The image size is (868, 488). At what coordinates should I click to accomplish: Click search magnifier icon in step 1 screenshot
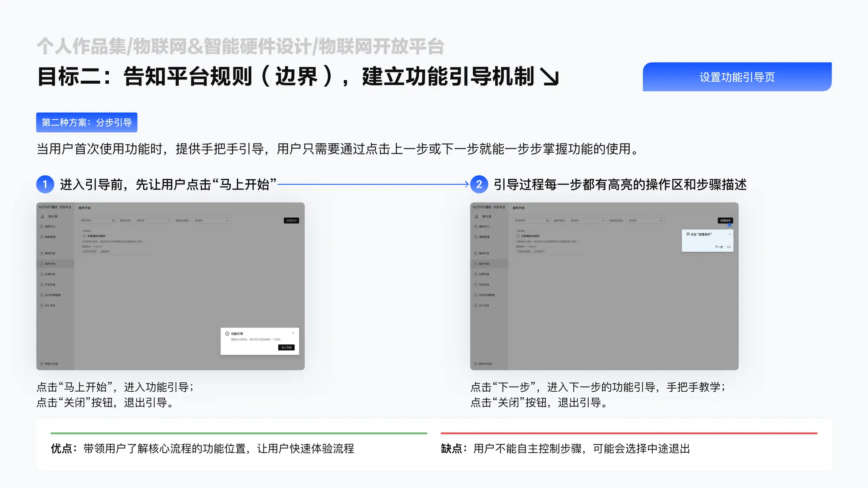click(x=114, y=221)
